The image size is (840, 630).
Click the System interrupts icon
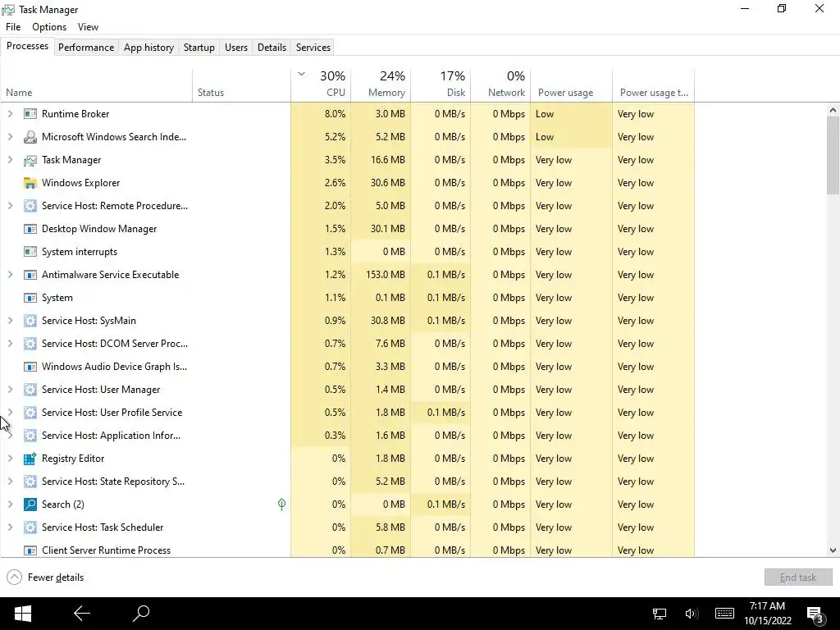point(30,252)
